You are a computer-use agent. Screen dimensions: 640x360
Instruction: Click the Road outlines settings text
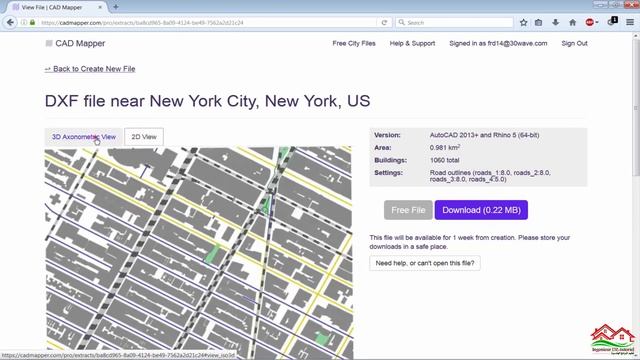point(490,176)
